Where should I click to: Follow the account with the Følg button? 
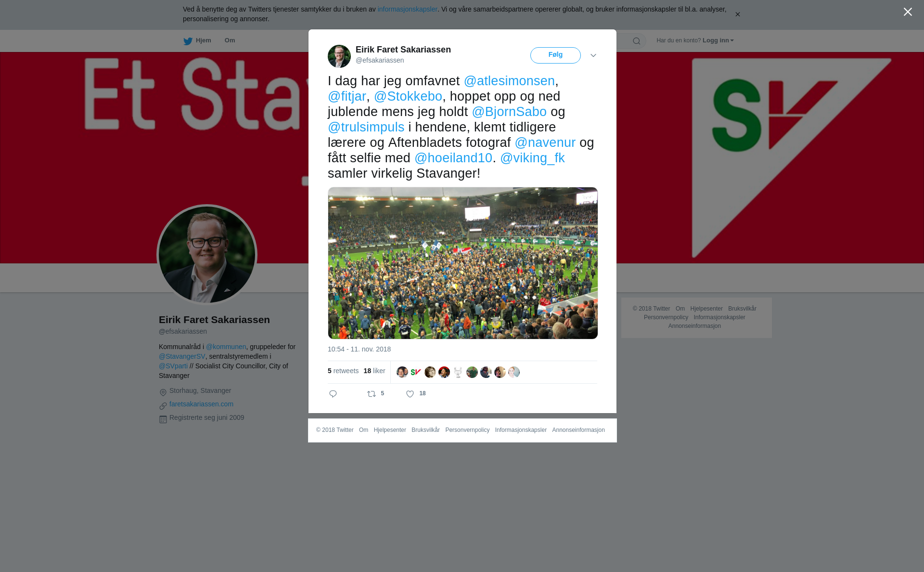555,55
